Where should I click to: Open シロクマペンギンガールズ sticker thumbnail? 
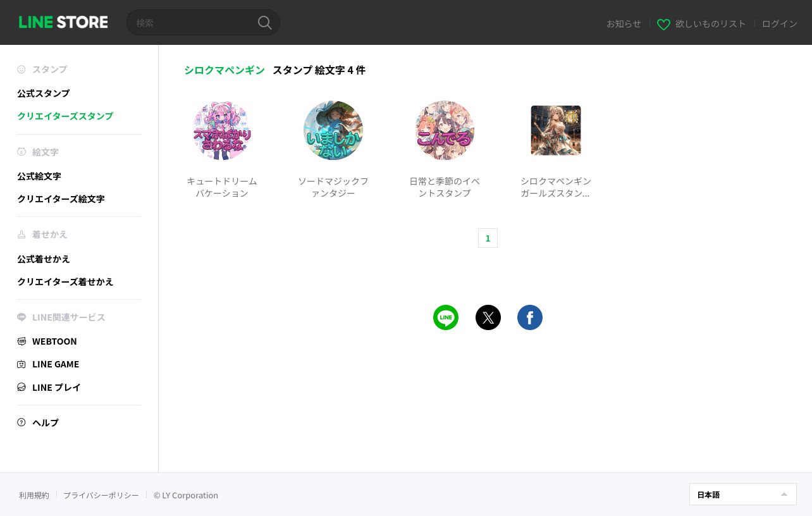tap(556, 130)
